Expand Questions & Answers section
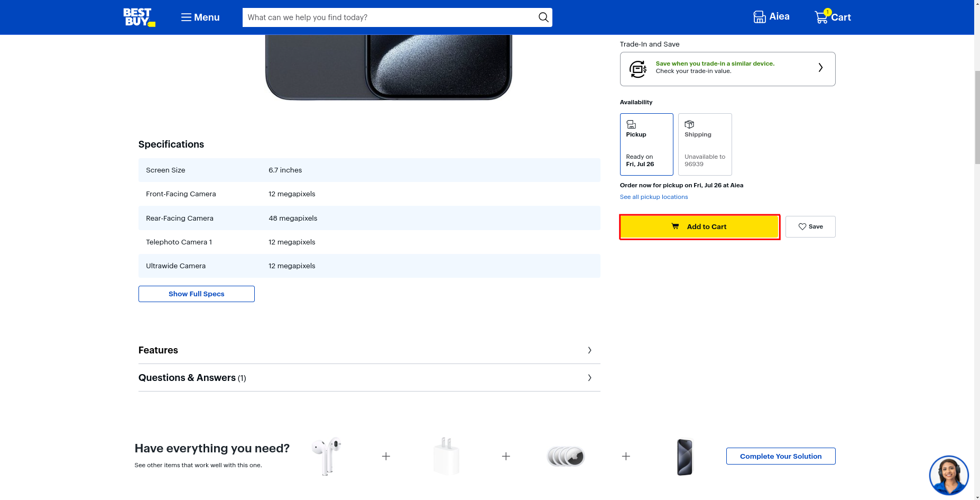Viewport: 980px width, 500px height. (369, 378)
